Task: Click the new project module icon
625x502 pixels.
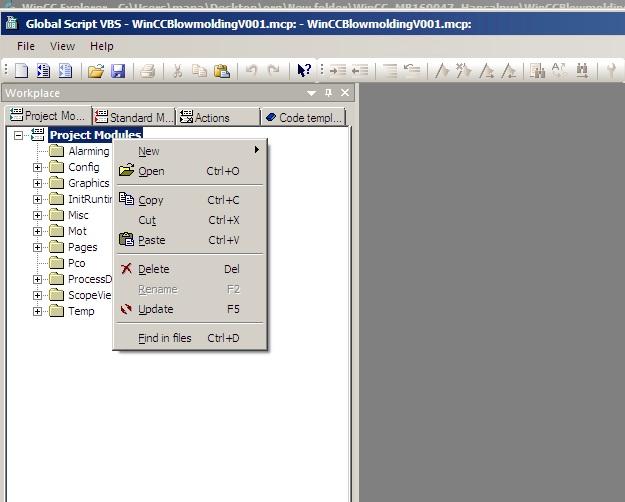Action: point(43,71)
